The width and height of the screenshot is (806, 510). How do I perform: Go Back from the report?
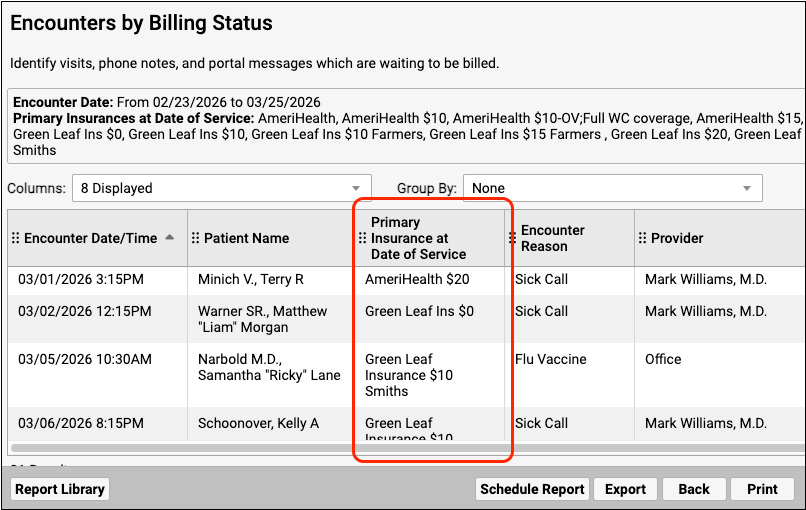(x=693, y=489)
